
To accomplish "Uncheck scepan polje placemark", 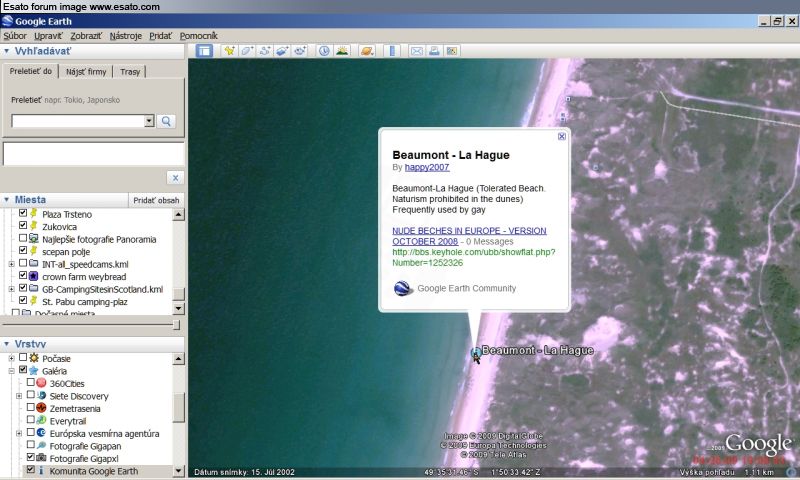I will click(x=23, y=250).
